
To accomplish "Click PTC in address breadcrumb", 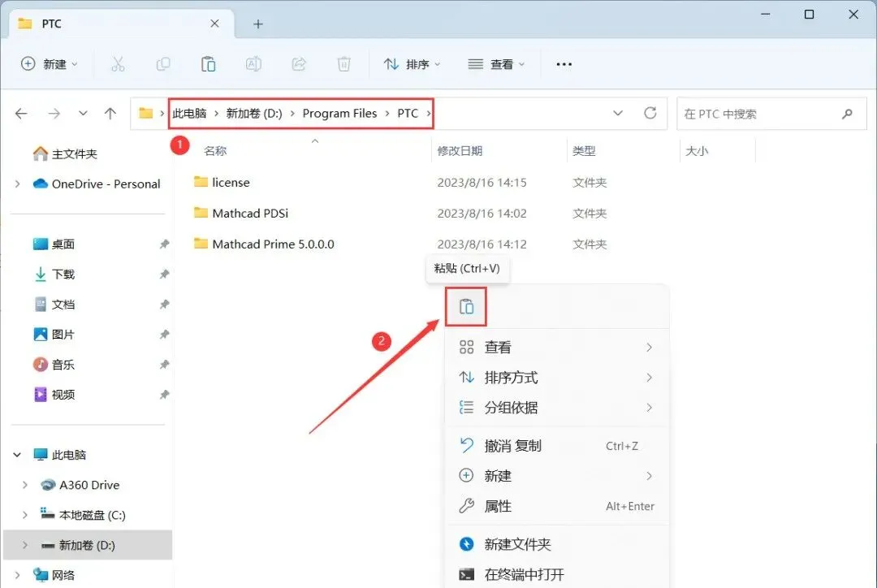I will (408, 114).
